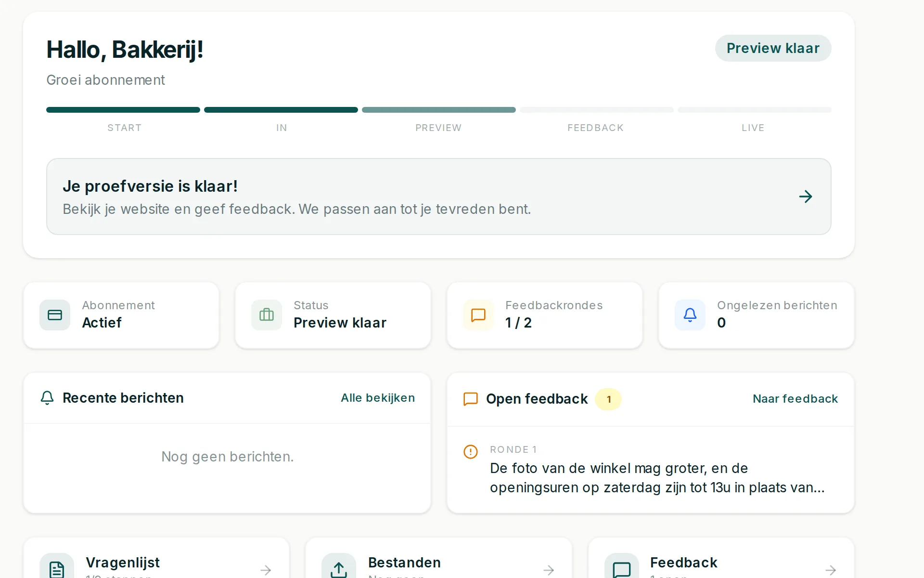Click the Status Preview klaar stat card
Image resolution: width=924 pixels, height=578 pixels.
(x=333, y=315)
